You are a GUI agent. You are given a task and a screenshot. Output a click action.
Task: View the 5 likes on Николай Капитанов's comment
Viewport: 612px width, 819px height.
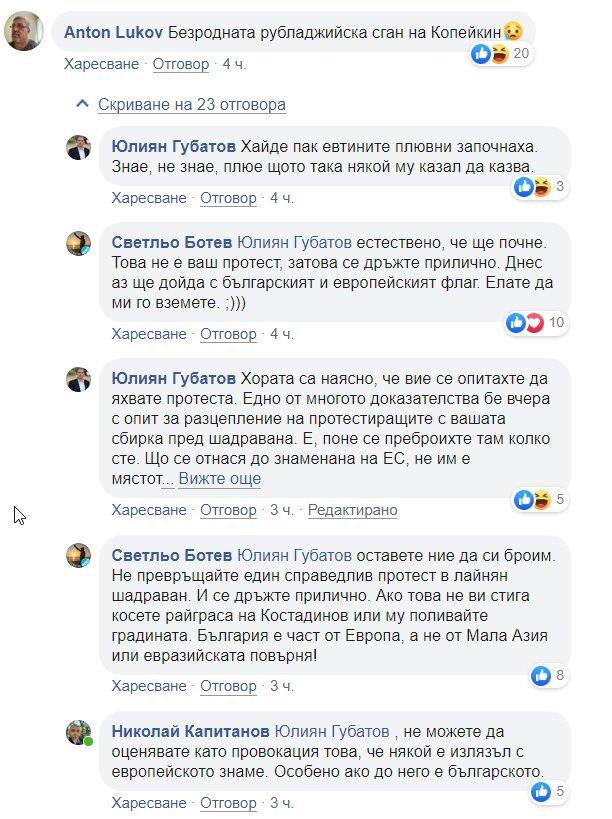[549, 792]
